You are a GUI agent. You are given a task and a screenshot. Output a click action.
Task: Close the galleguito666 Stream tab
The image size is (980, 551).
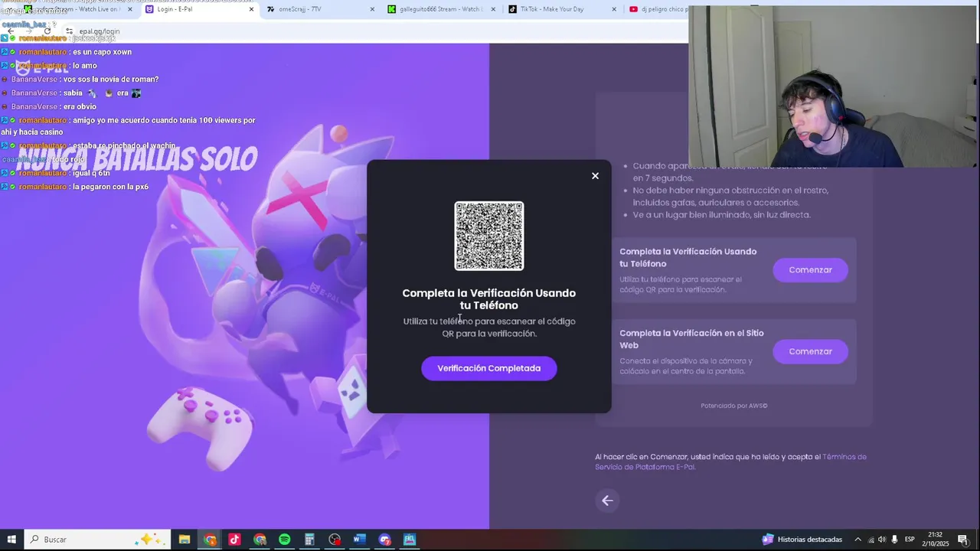pyautogui.click(x=492, y=9)
